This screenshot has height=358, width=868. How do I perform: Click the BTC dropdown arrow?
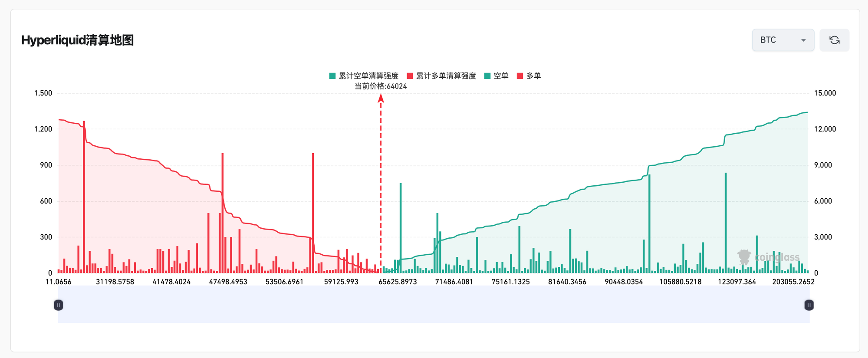(803, 40)
